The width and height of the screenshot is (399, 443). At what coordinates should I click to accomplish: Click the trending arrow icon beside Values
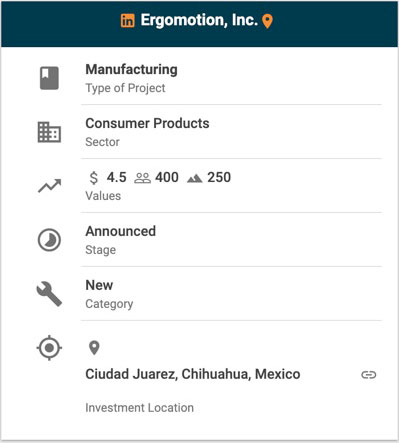[x=49, y=186]
